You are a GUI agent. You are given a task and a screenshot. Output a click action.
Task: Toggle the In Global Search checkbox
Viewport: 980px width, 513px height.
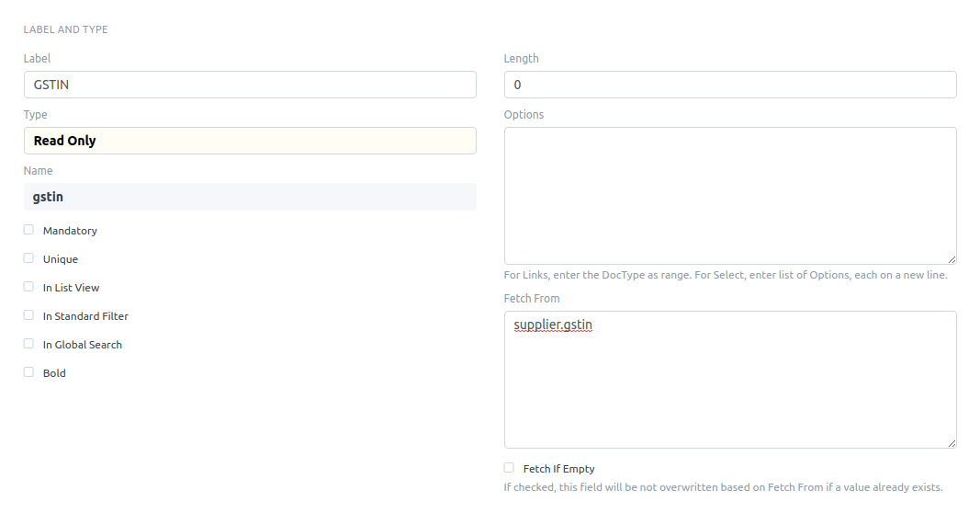click(28, 344)
